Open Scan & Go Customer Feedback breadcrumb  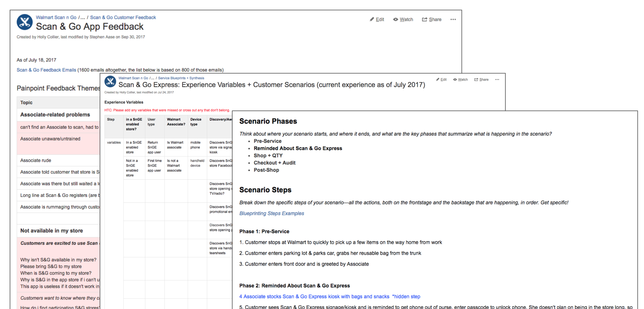(x=123, y=17)
